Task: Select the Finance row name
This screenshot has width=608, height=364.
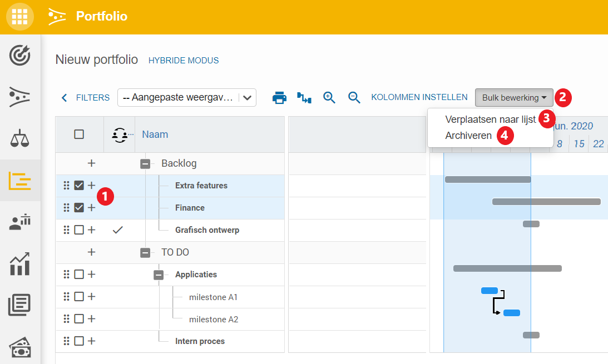Action: 190,208
